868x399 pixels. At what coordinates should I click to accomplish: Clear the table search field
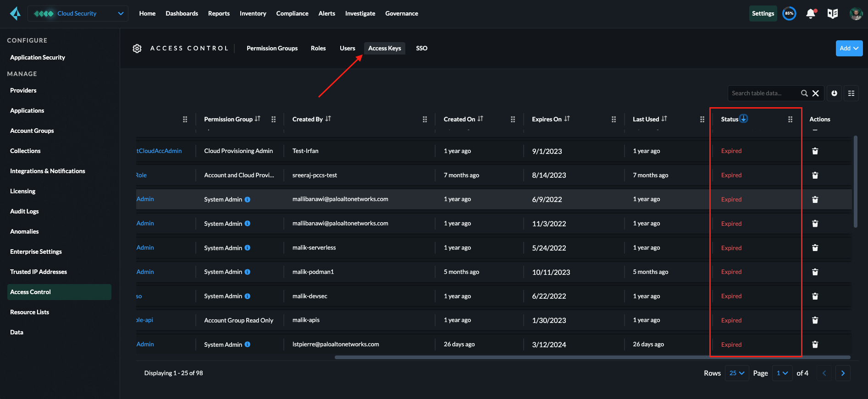815,93
